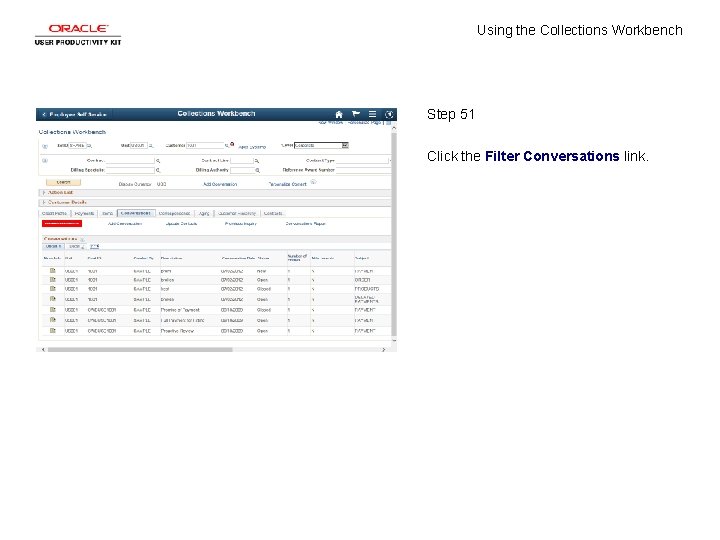Click the SetID lookup magnifier
Screen dimensions: 720x540
point(90,146)
